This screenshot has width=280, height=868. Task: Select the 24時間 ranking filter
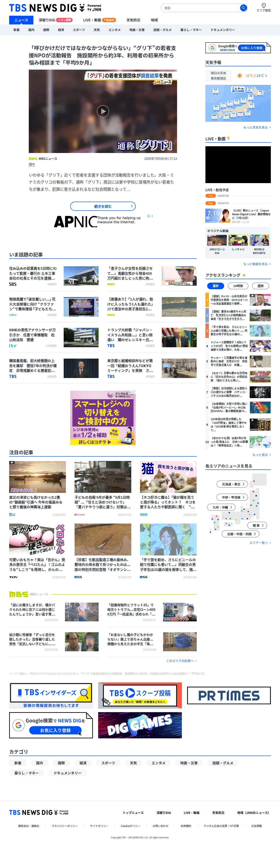[238, 286]
